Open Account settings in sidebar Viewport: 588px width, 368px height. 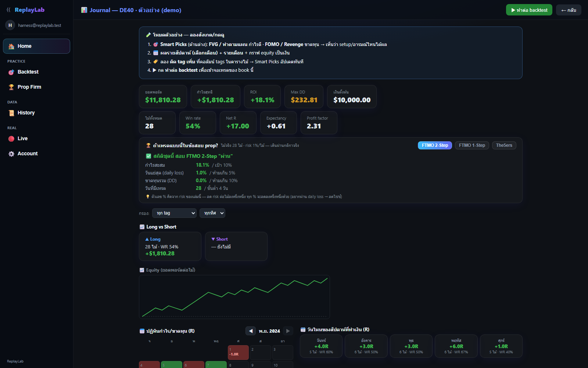36,153
